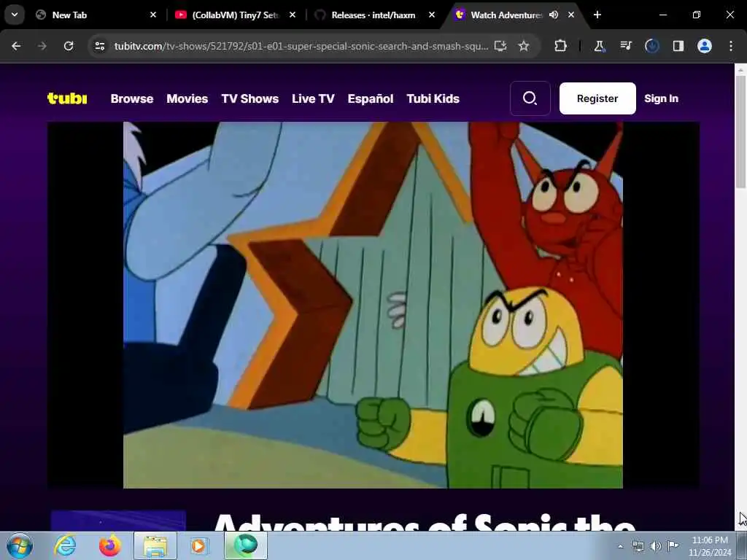Image resolution: width=747 pixels, height=560 pixels.
Task: Show hidden system tray icons
Action: point(620,546)
